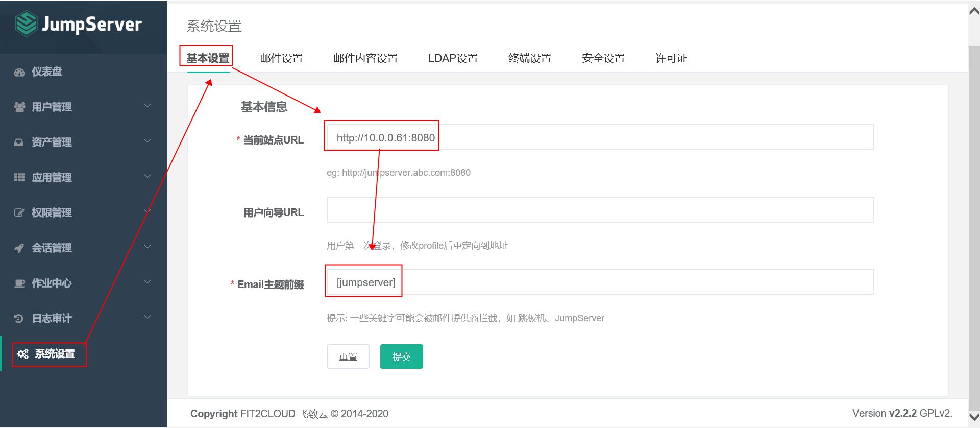
Task: Click the Email主题前缀 input field
Action: pyautogui.click(x=600, y=282)
